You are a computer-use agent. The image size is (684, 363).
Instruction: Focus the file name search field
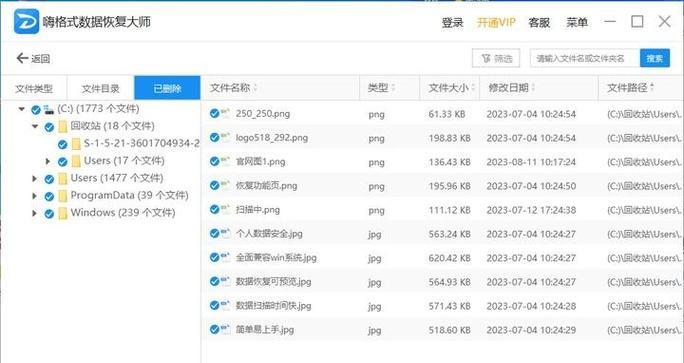pyautogui.click(x=585, y=58)
